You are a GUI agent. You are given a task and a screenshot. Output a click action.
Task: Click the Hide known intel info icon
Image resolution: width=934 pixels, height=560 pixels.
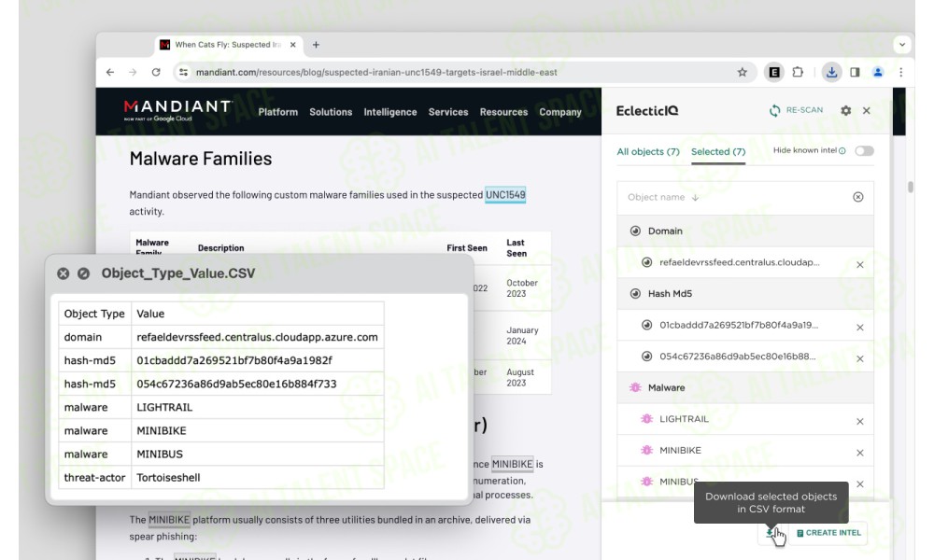pos(842,151)
